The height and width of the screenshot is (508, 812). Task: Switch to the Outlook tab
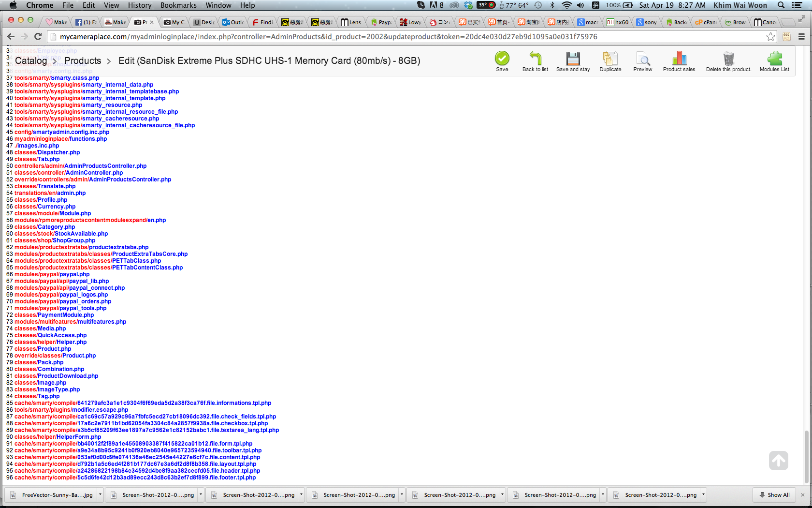pyautogui.click(x=233, y=22)
